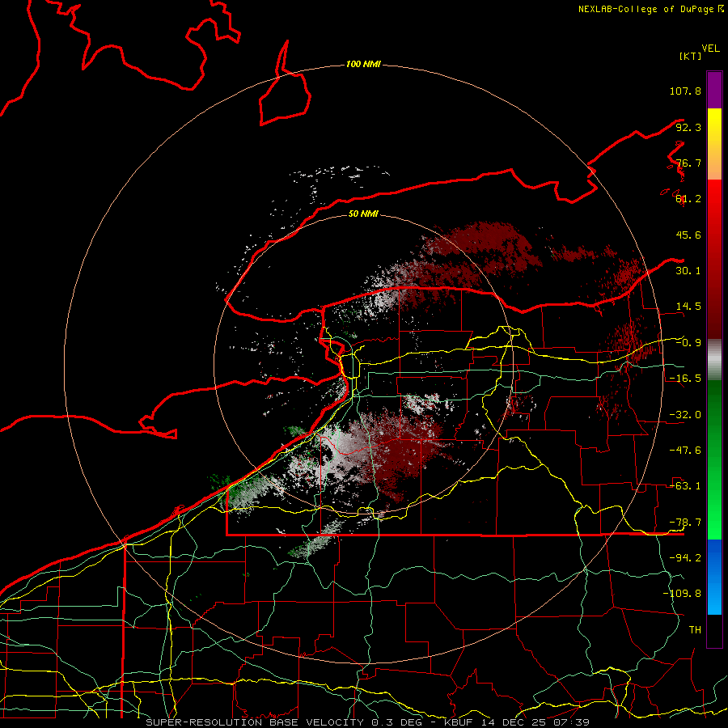The height and width of the screenshot is (728, 728).
Task: Click the 14.5 velocity scale value
Action: [688, 307]
